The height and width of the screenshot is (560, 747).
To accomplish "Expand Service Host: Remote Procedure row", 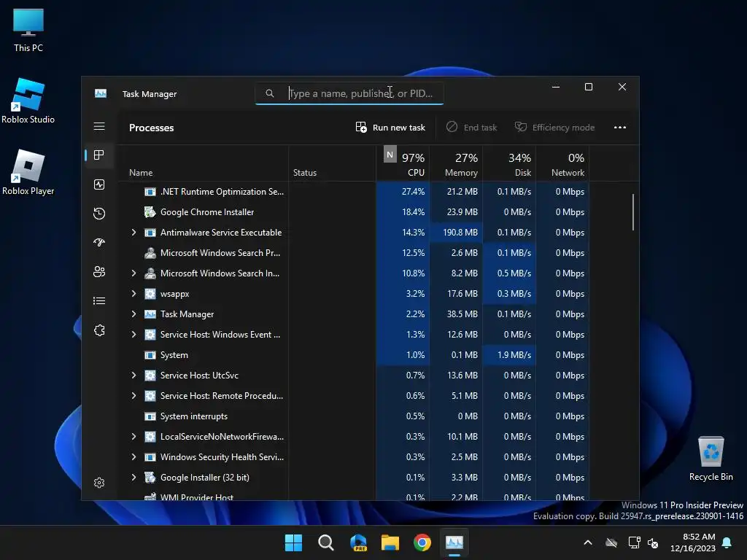I will pyautogui.click(x=134, y=396).
